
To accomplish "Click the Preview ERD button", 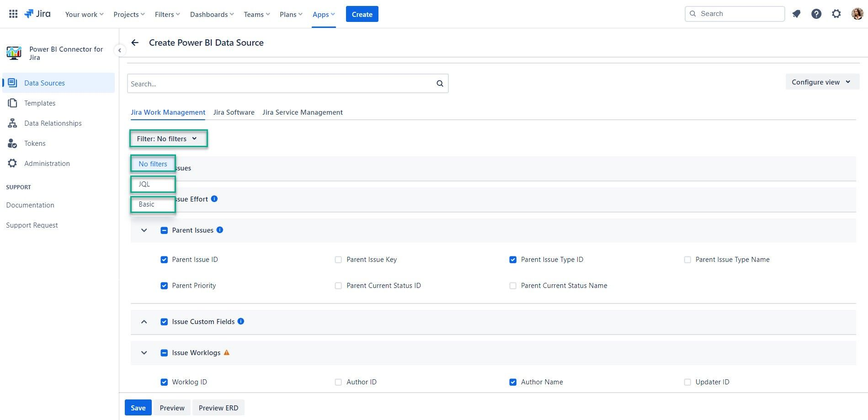I will pos(218,408).
